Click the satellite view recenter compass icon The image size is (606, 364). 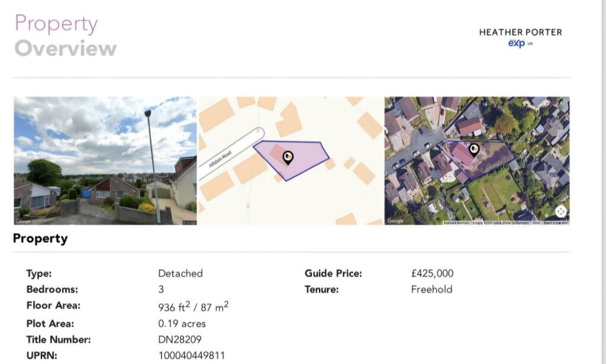(560, 211)
